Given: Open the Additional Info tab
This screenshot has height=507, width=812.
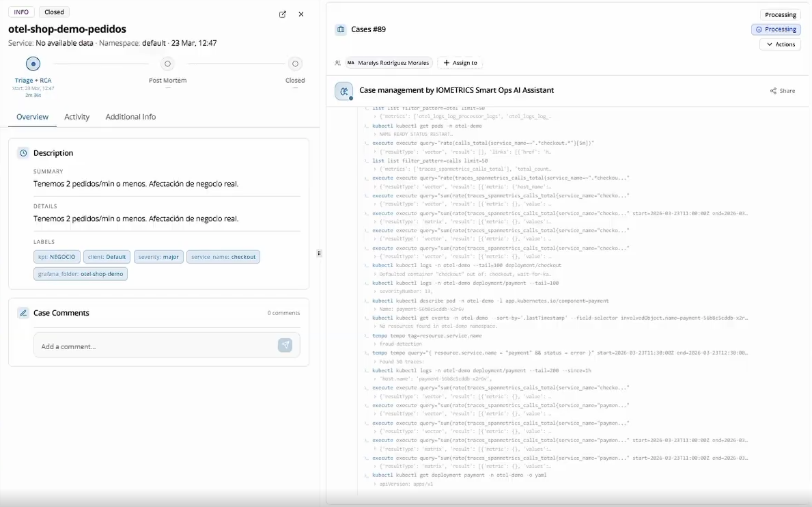Looking at the screenshot, I should pyautogui.click(x=130, y=117).
